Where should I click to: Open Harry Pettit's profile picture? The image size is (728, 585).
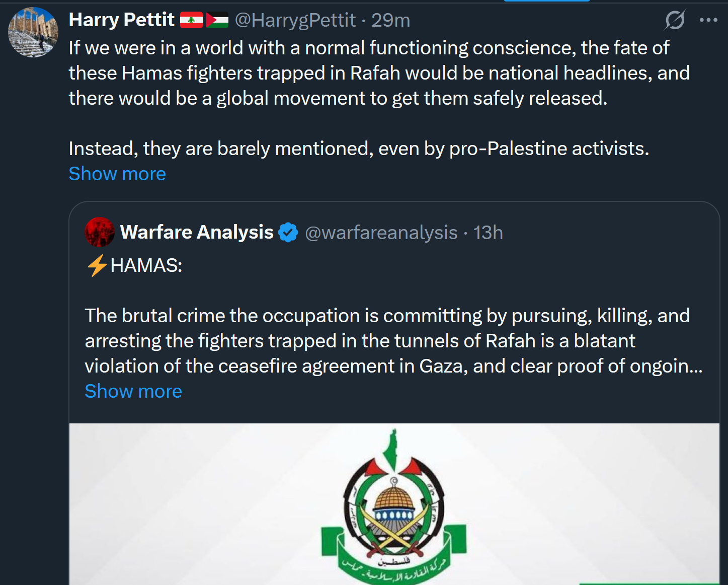pyautogui.click(x=33, y=32)
